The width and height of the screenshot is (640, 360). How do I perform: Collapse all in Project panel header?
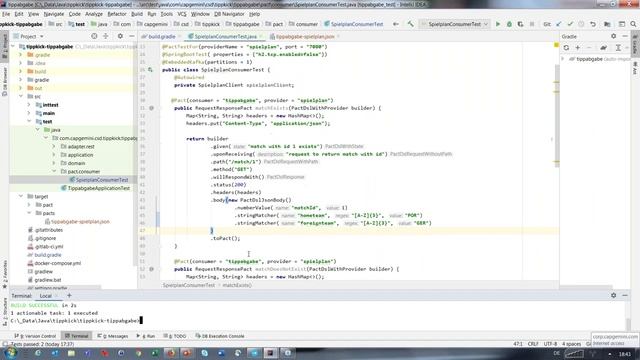[106, 36]
